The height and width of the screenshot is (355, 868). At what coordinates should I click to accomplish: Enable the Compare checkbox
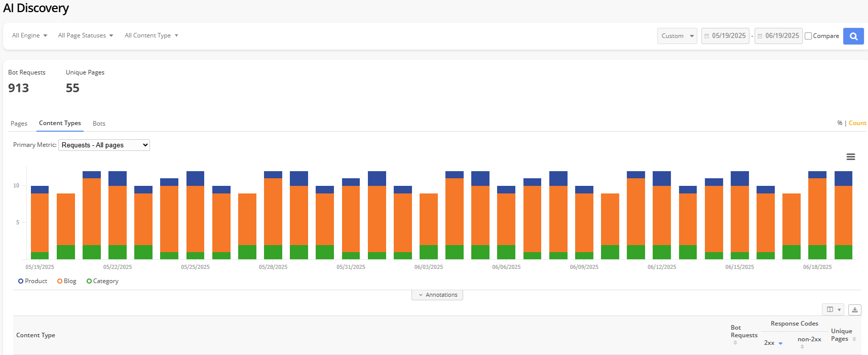click(x=808, y=36)
